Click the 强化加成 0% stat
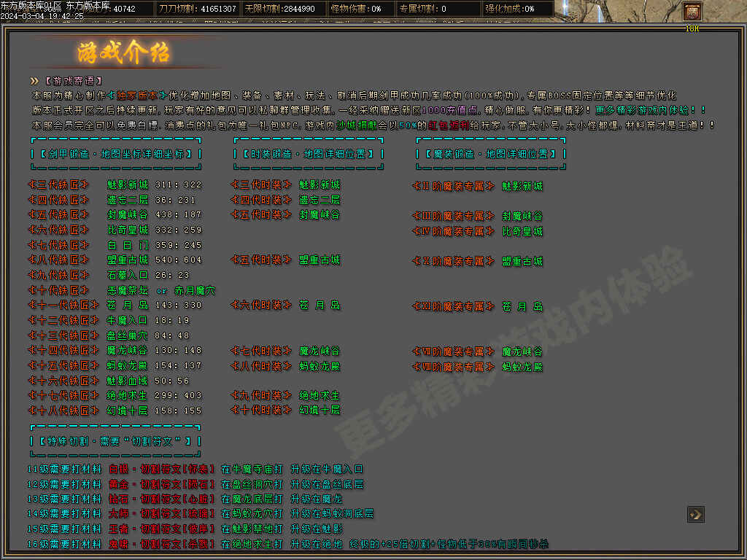The image size is (747, 560). point(510,9)
